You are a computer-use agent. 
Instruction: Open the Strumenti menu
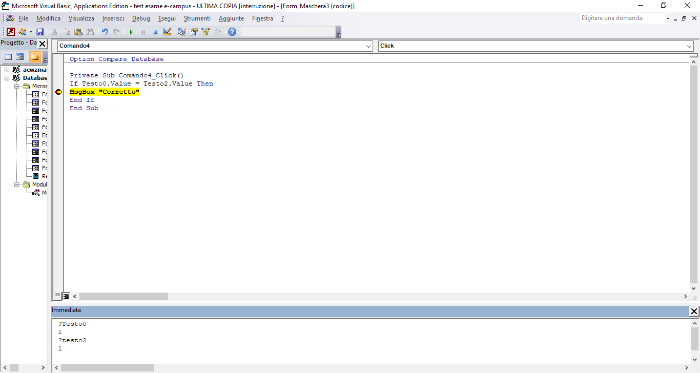point(197,18)
